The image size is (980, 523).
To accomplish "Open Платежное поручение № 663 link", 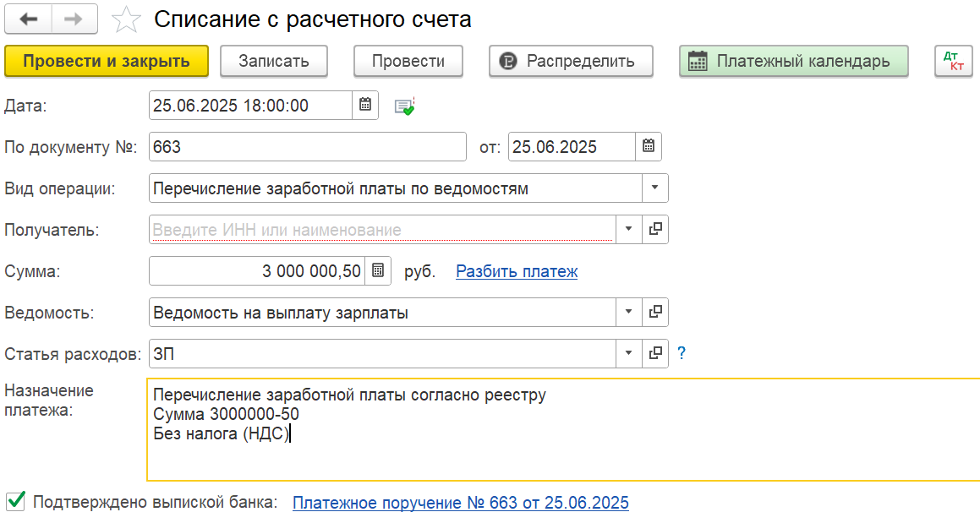I will pyautogui.click(x=461, y=503).
